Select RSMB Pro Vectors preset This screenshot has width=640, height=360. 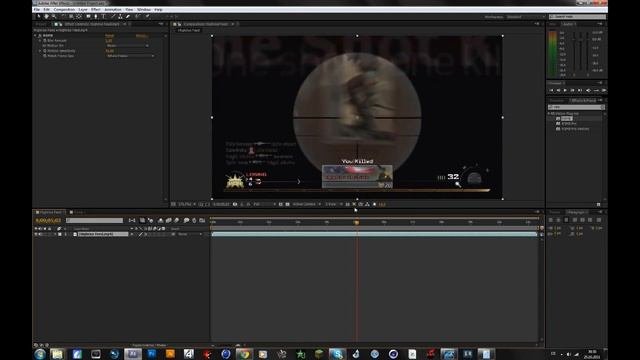coord(575,129)
